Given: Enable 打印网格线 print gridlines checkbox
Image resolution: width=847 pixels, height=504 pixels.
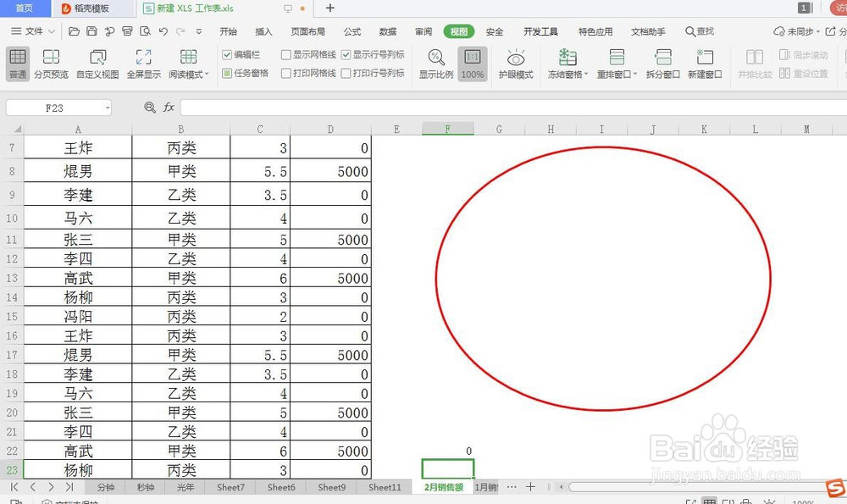Looking at the screenshot, I should pyautogui.click(x=286, y=73).
